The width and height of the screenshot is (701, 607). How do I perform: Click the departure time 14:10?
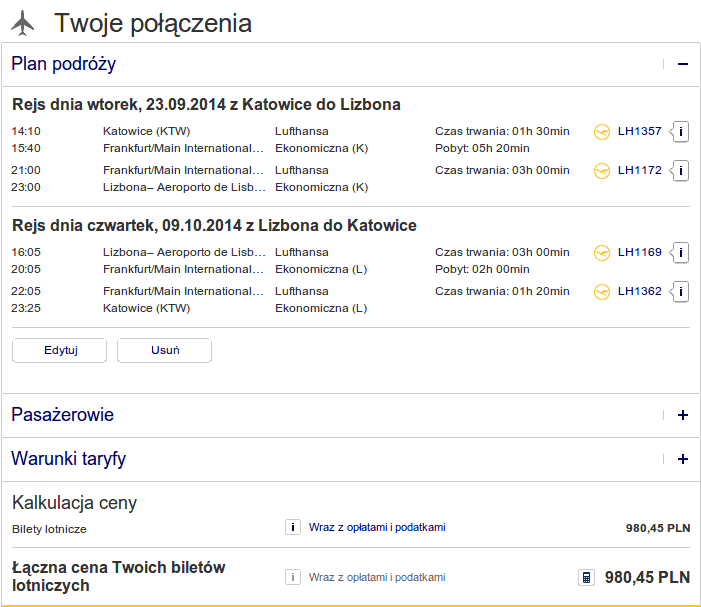tap(26, 131)
